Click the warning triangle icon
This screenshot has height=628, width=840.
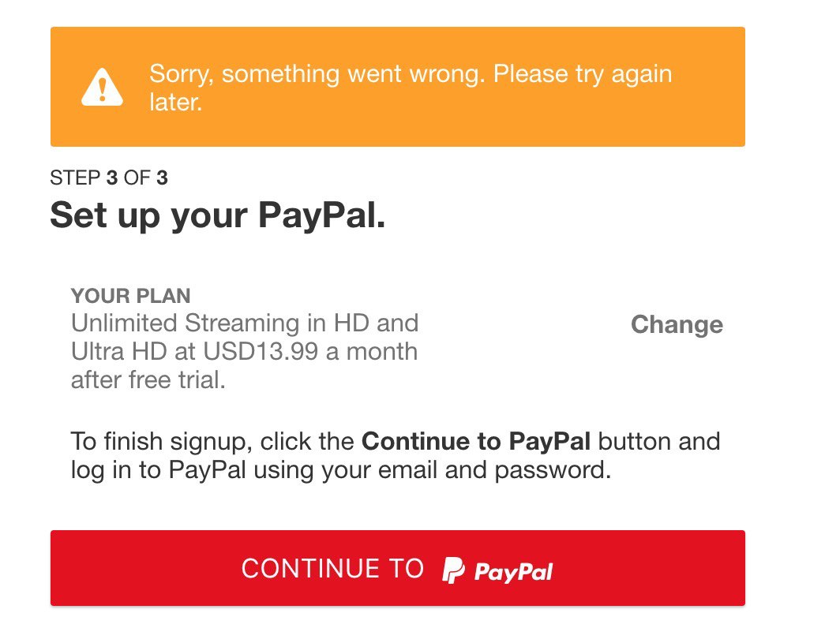tap(103, 87)
